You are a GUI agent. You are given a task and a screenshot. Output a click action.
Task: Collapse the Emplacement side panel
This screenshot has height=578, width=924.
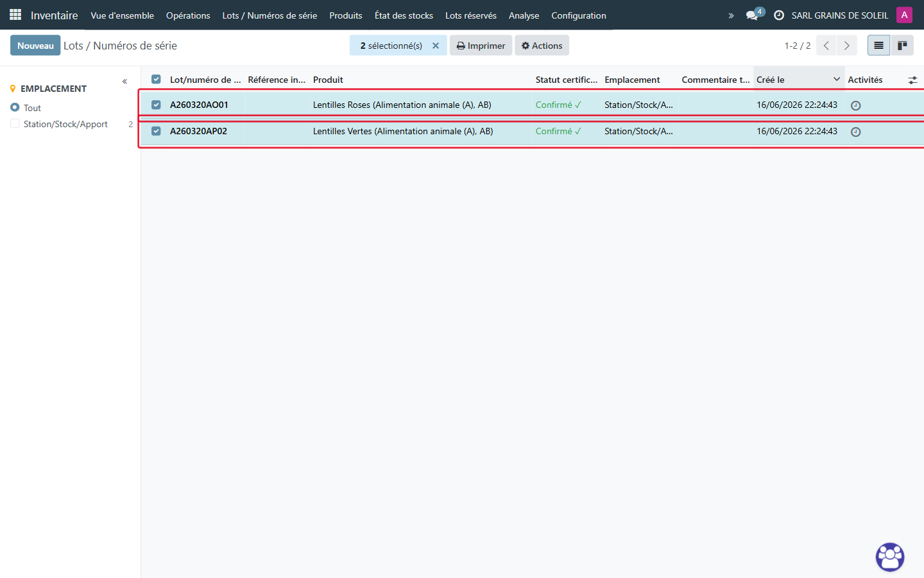[124, 82]
